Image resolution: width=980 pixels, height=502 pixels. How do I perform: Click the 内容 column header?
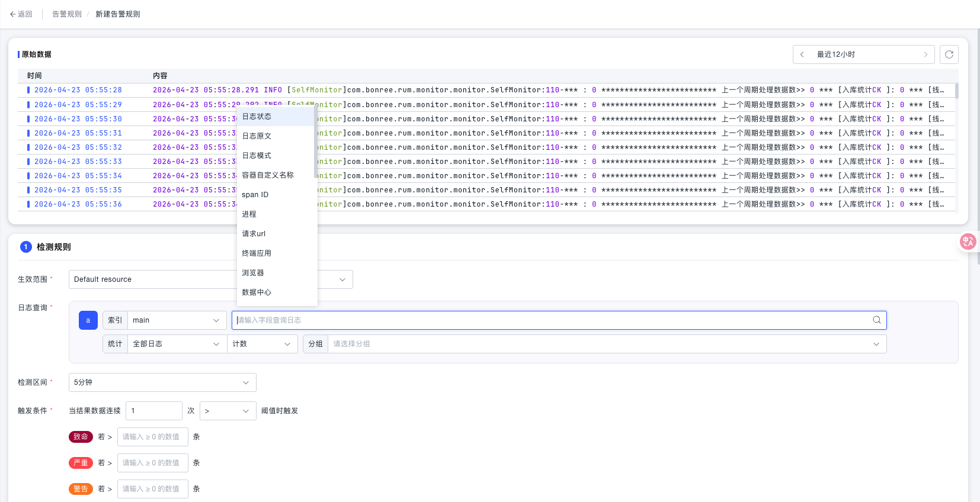point(160,76)
